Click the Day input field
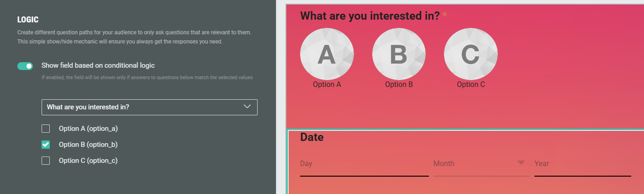This screenshot has height=194, width=644. 364,164
